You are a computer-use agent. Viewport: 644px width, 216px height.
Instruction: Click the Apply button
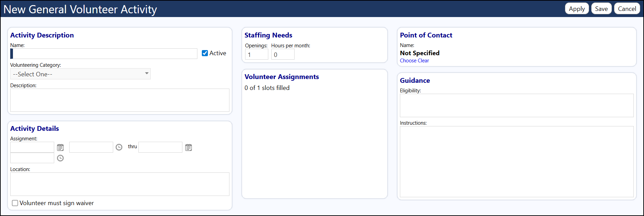(577, 9)
